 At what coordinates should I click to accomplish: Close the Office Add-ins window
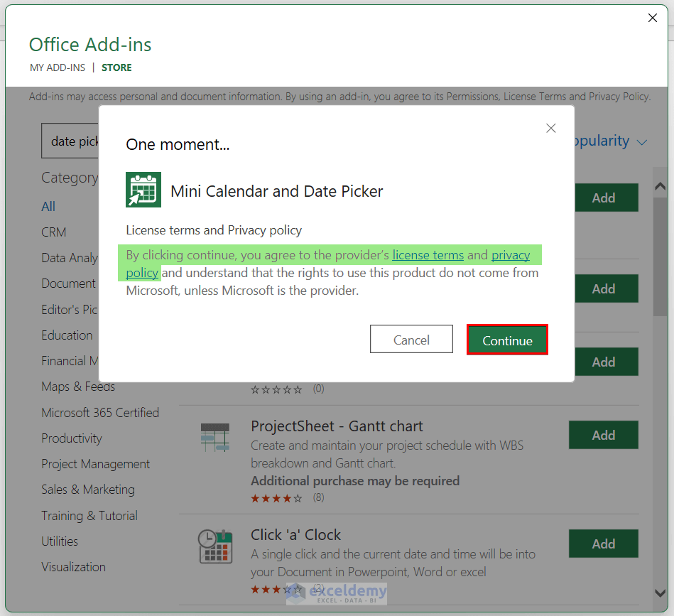pyautogui.click(x=653, y=18)
